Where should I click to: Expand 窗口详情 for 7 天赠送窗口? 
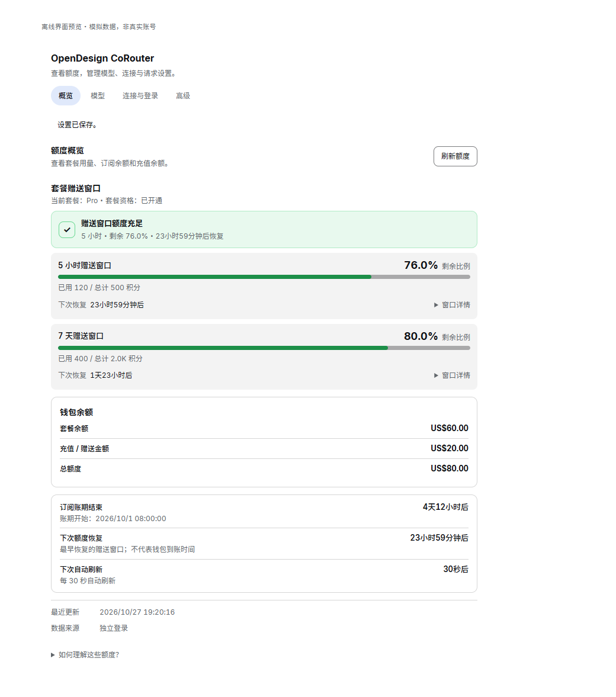point(452,375)
